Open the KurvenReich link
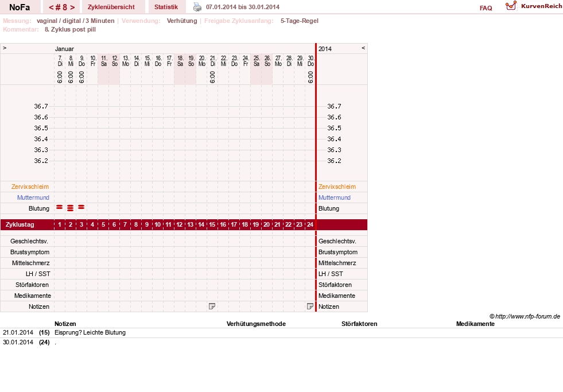This screenshot has height=392, width=563. coord(541,6)
